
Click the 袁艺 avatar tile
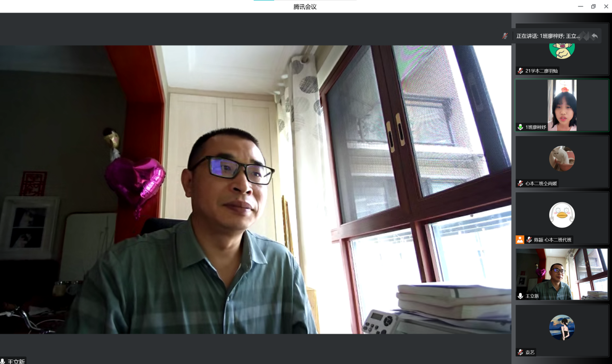tap(562, 327)
